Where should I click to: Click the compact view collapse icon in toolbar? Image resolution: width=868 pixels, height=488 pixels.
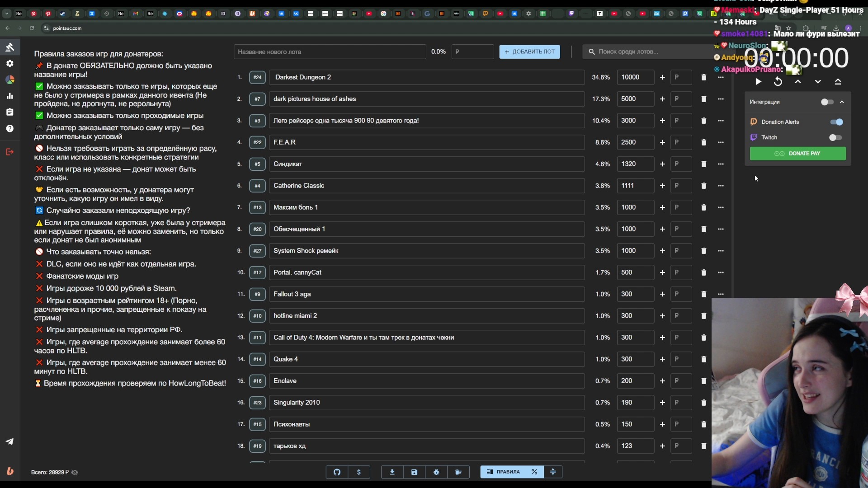(x=553, y=472)
